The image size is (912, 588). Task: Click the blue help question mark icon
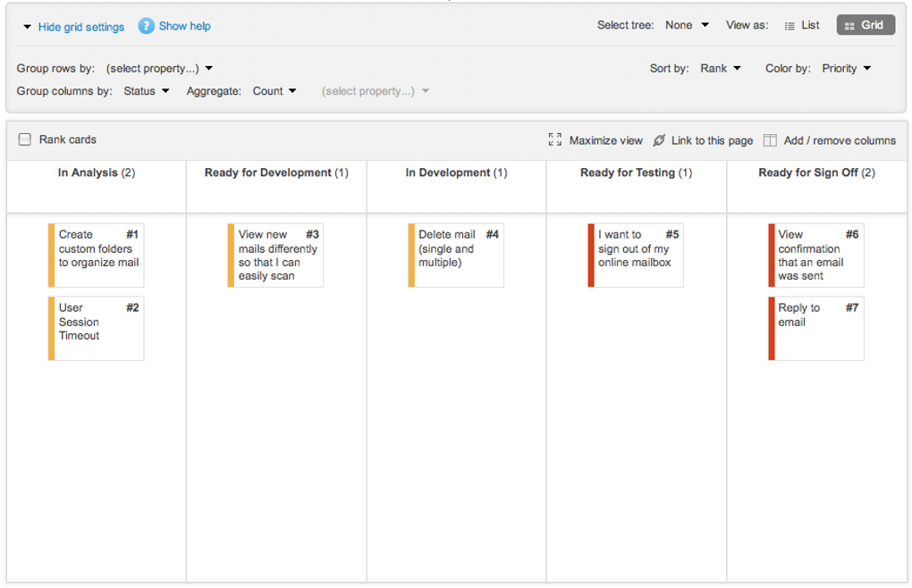click(147, 26)
